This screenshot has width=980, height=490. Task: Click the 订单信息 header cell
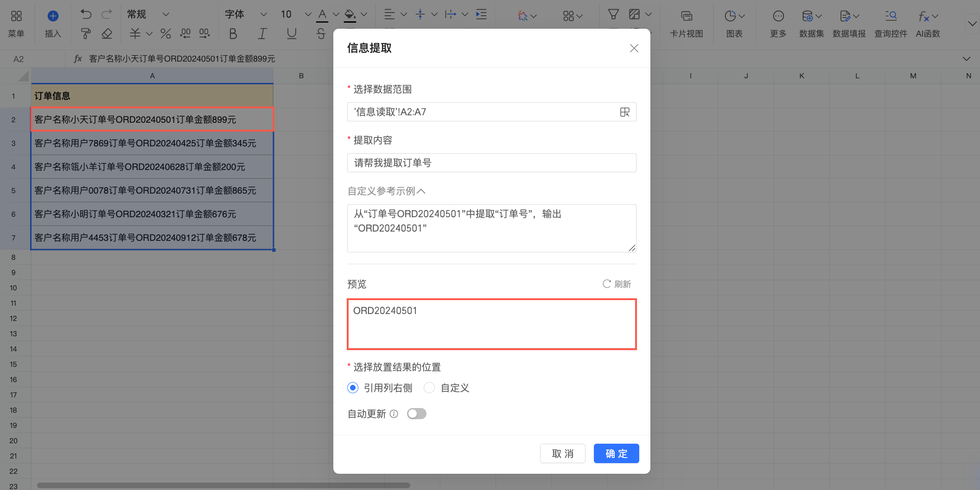tap(153, 96)
